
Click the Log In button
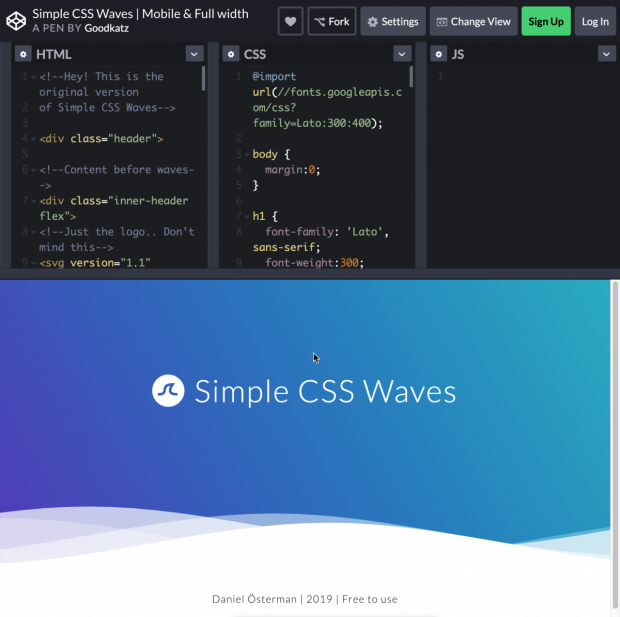pyautogui.click(x=595, y=21)
